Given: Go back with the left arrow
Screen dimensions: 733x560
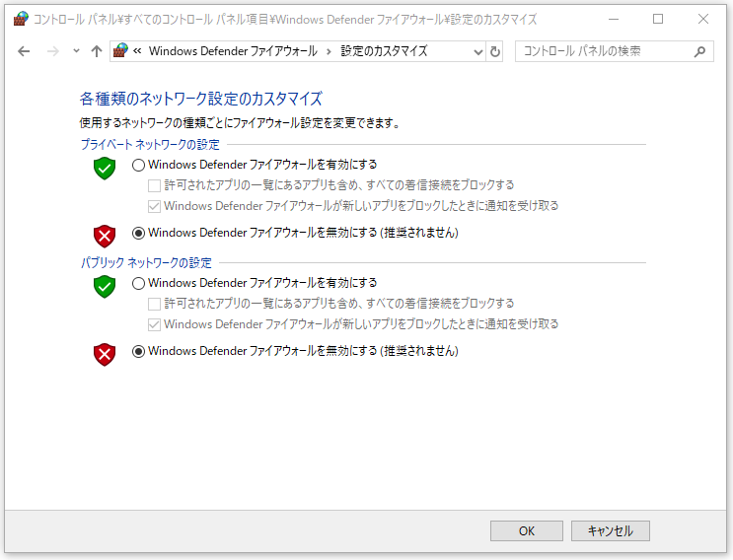Looking at the screenshot, I should (24, 51).
